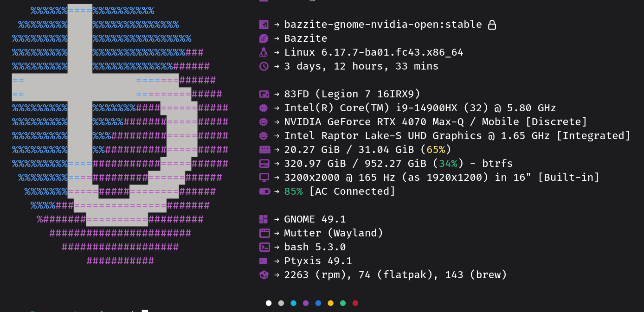Click the clock icon beside uptime
644x312 pixels.
tap(264, 66)
